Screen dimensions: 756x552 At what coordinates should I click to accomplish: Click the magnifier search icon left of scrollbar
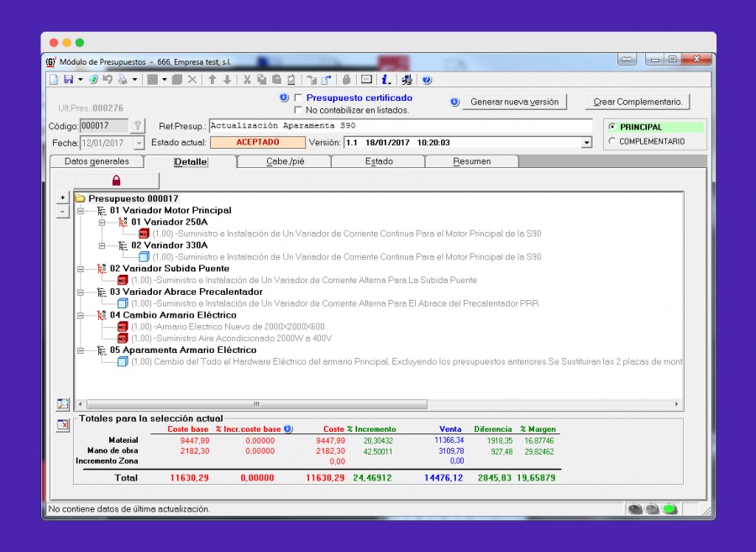[x=63, y=404]
